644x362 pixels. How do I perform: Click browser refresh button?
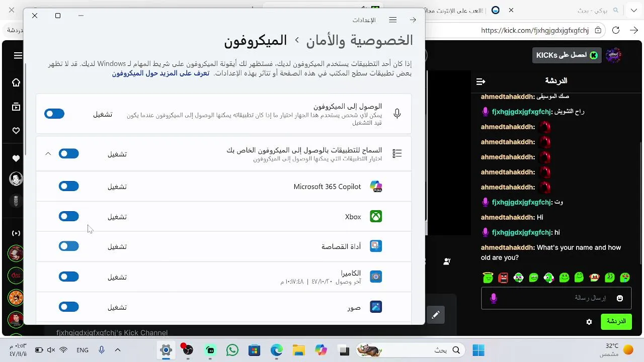[616, 30]
